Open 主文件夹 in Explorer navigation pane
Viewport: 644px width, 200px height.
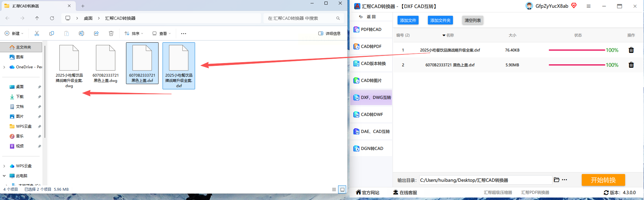click(x=21, y=47)
